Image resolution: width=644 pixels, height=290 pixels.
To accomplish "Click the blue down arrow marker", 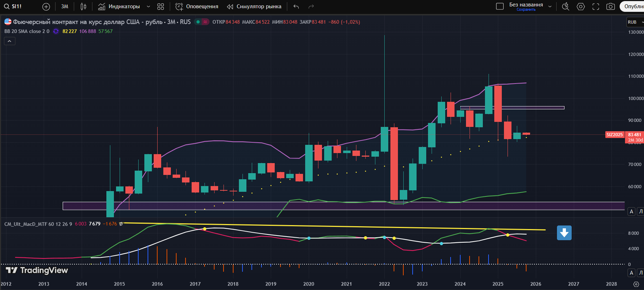I will pos(564,233).
